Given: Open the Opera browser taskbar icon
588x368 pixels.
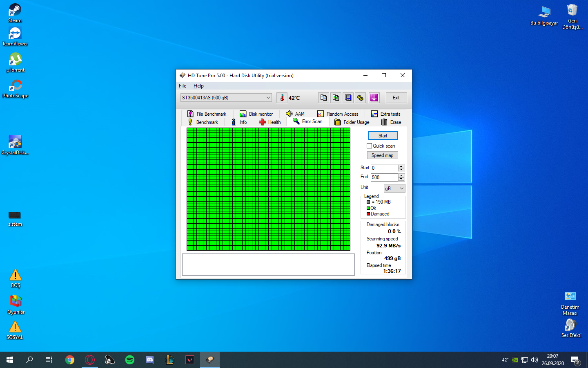Looking at the screenshot, I should pos(90,360).
